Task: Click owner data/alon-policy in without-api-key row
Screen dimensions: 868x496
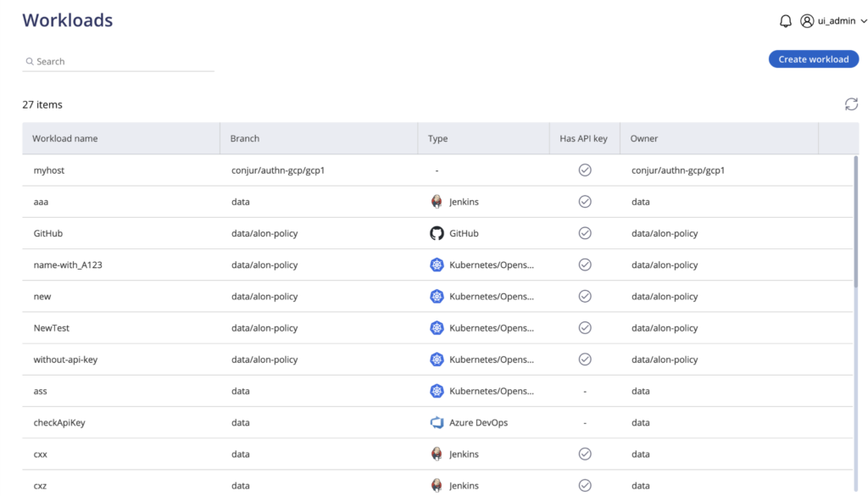Action: [x=665, y=359]
